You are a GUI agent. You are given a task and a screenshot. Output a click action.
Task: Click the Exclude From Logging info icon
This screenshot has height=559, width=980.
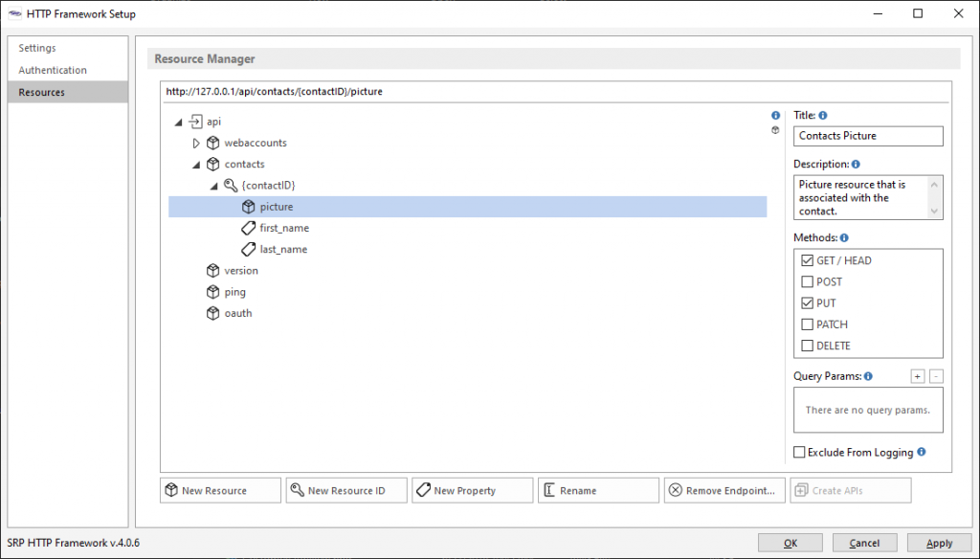[921, 452]
